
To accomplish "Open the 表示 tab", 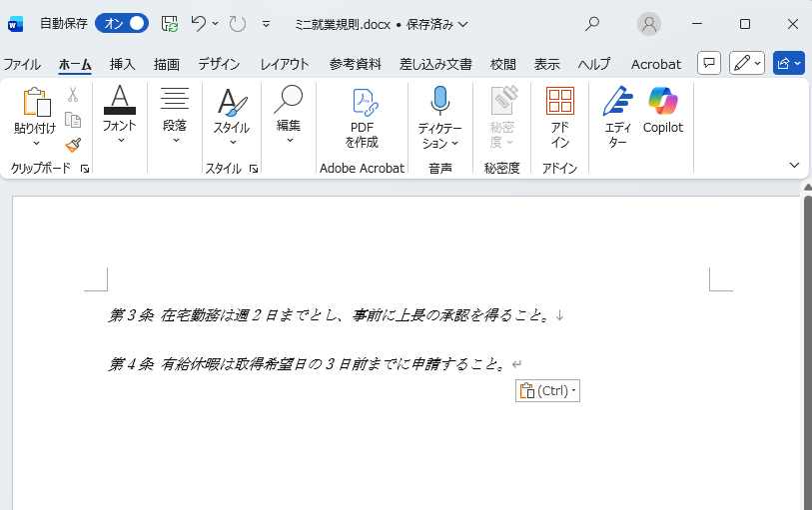I will [x=547, y=64].
